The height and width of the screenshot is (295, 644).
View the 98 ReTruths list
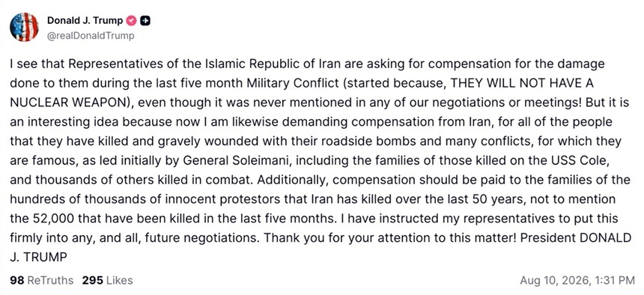41,281
